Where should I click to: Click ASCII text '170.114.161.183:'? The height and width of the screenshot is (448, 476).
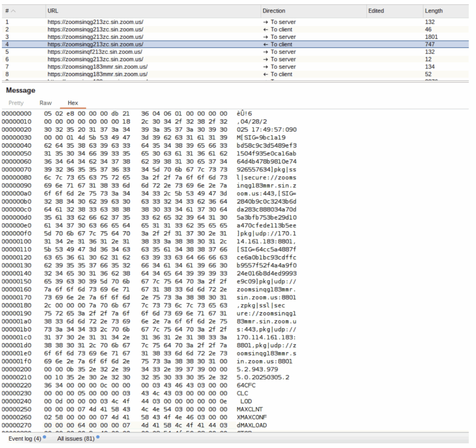coord(266,337)
